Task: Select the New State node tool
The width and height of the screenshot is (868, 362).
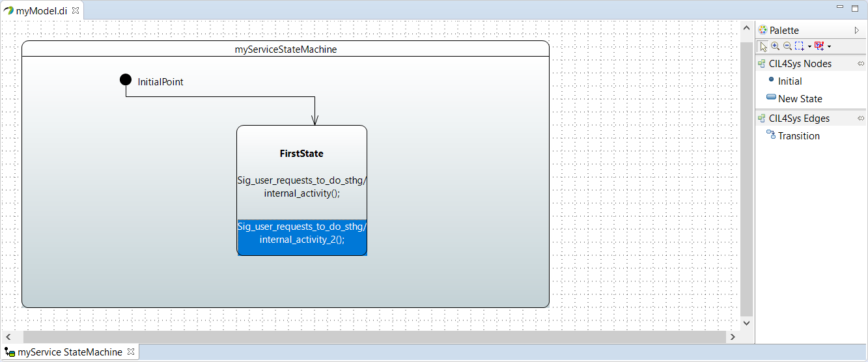Action: pyautogui.click(x=794, y=99)
